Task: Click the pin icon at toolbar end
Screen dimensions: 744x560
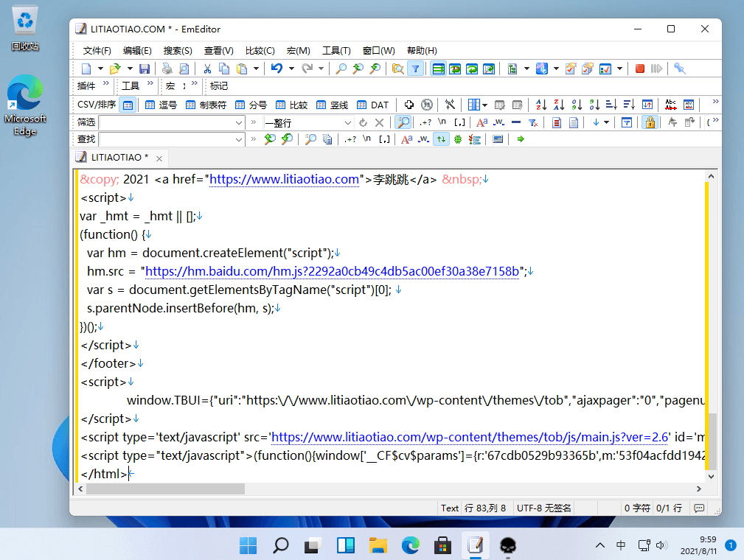Action: (x=679, y=69)
